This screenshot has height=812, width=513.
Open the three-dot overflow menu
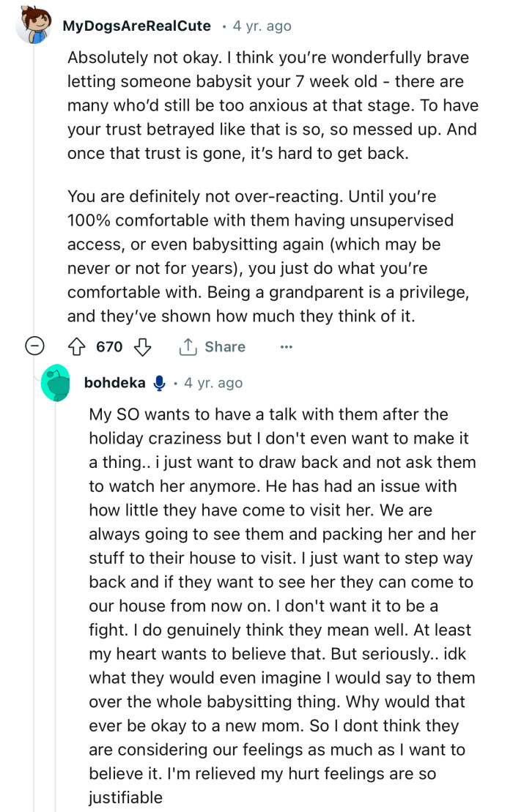pos(286,346)
